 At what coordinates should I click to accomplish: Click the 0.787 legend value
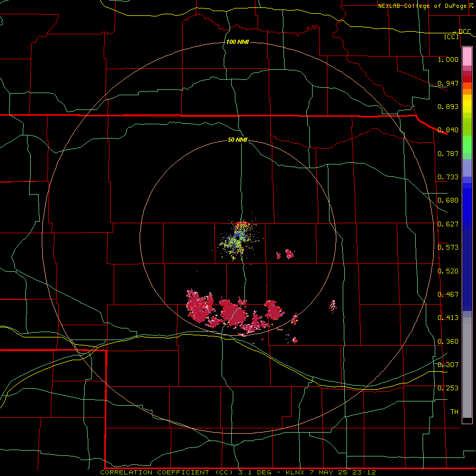[x=448, y=153]
